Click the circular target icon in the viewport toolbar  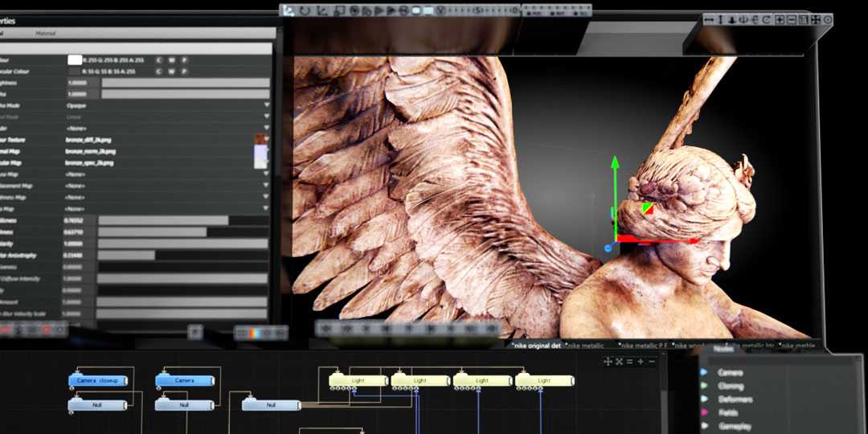pos(828,19)
